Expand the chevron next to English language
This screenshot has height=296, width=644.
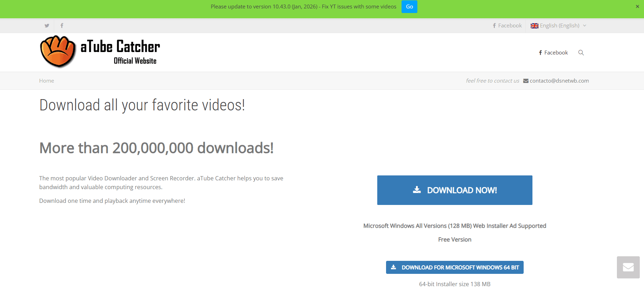coord(585,26)
